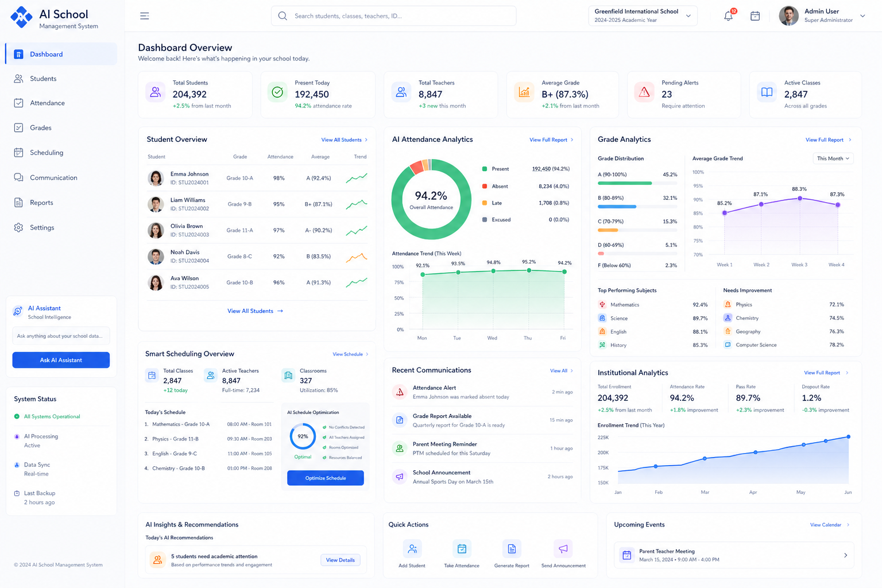
Task: Click the Add Student quick action icon
Action: click(x=412, y=549)
